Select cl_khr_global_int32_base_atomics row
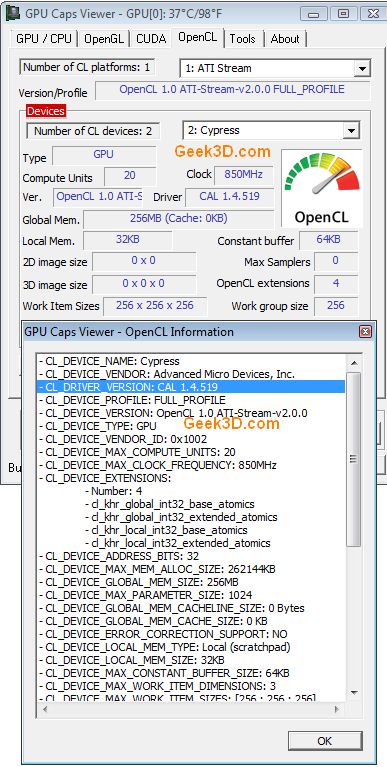 pos(191,504)
